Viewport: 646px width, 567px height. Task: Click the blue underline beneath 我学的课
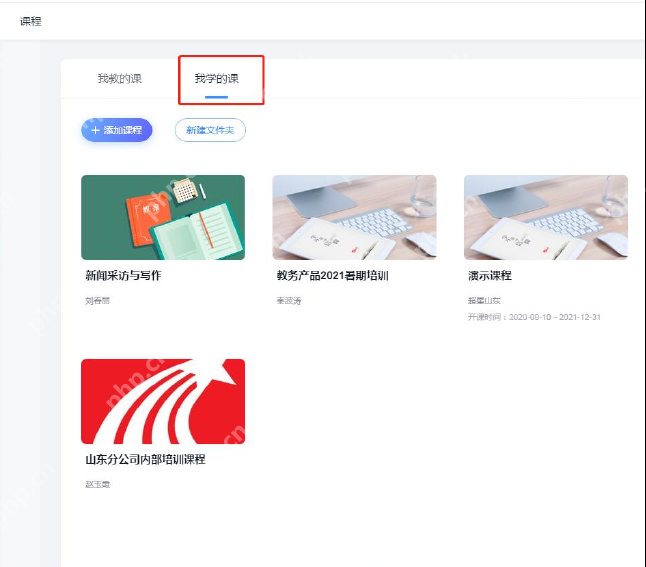click(x=217, y=97)
